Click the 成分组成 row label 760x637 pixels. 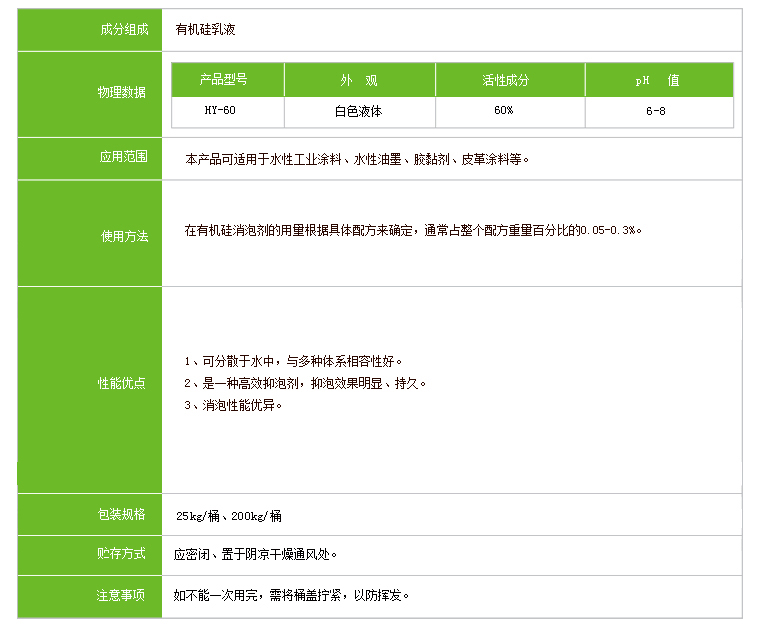[123, 30]
